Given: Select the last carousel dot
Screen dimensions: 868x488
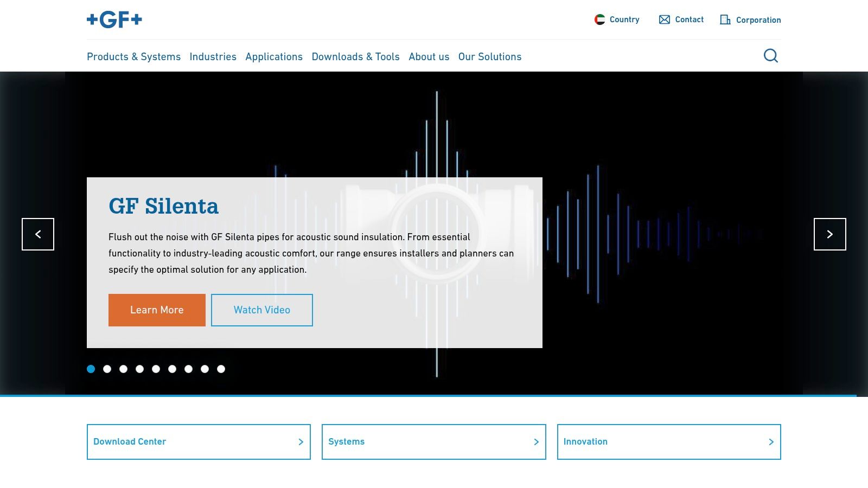Looking at the screenshot, I should tap(221, 369).
